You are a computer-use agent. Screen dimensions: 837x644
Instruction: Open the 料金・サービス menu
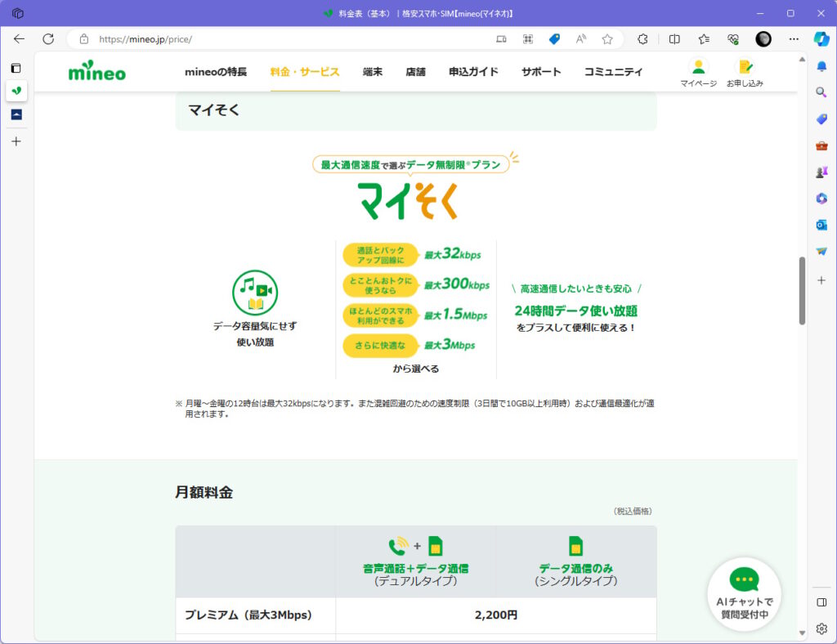[x=305, y=71]
